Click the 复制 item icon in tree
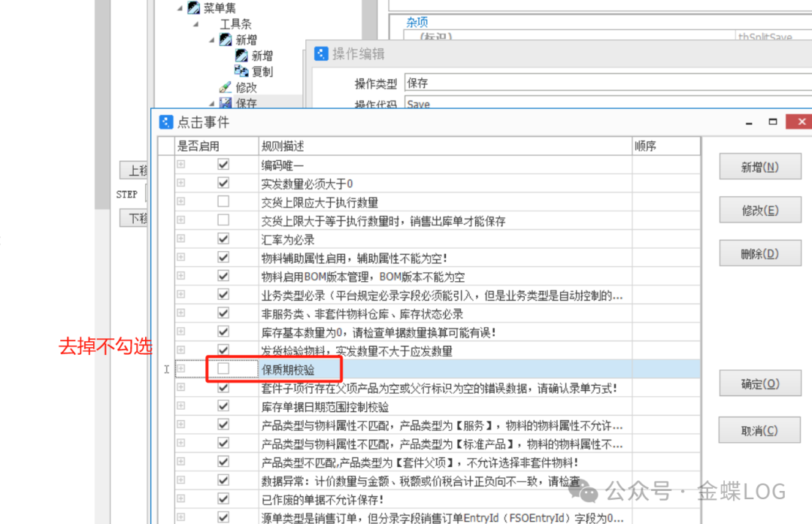The image size is (812, 524). (241, 71)
